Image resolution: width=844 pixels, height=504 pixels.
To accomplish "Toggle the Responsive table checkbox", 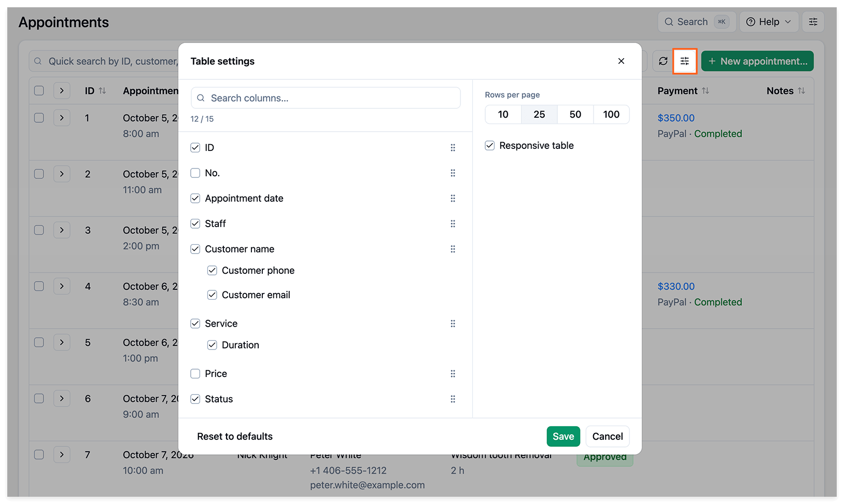I will (490, 146).
